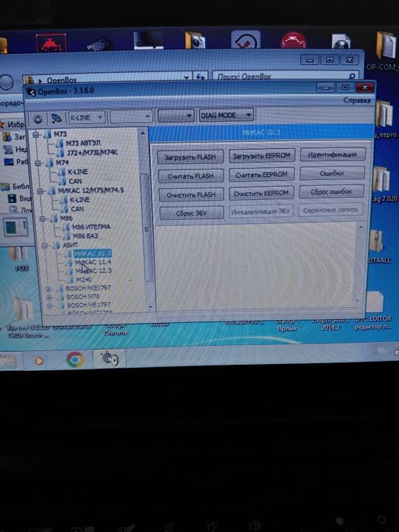This screenshot has height=532, width=399.
Task: Click the Загрузить EEPROM button
Action: (261, 156)
